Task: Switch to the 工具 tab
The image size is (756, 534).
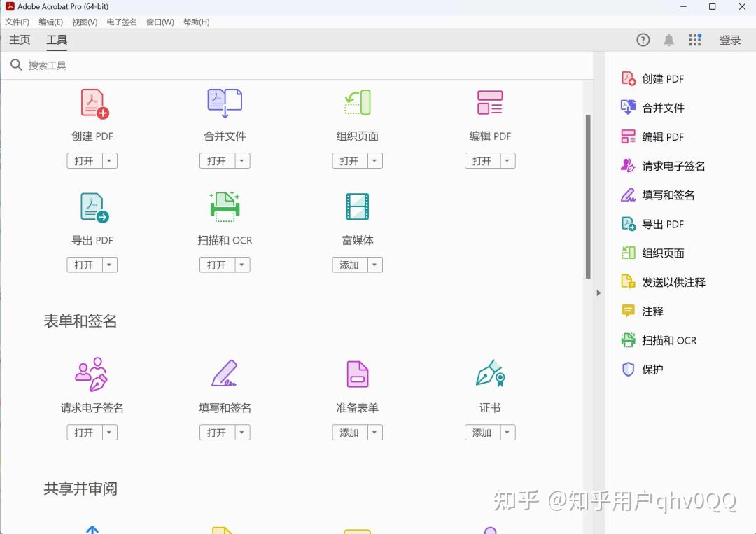Action: 57,40
